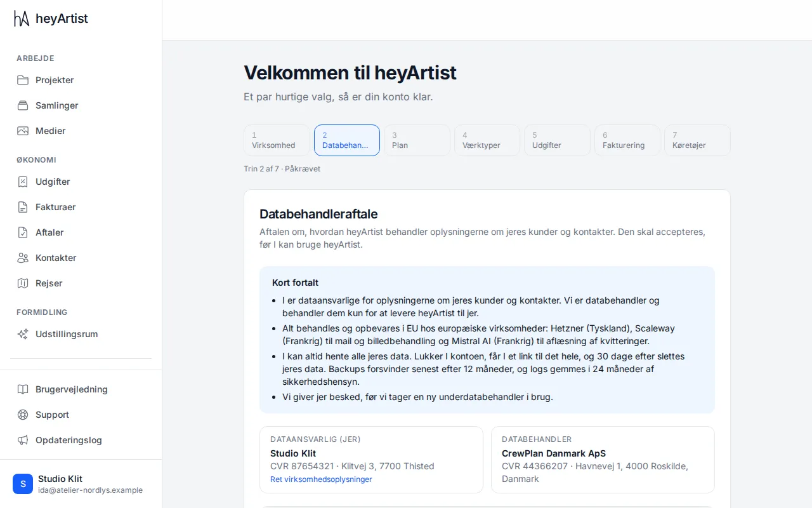
Task: Click the Fakturaer document icon
Action: (x=23, y=207)
